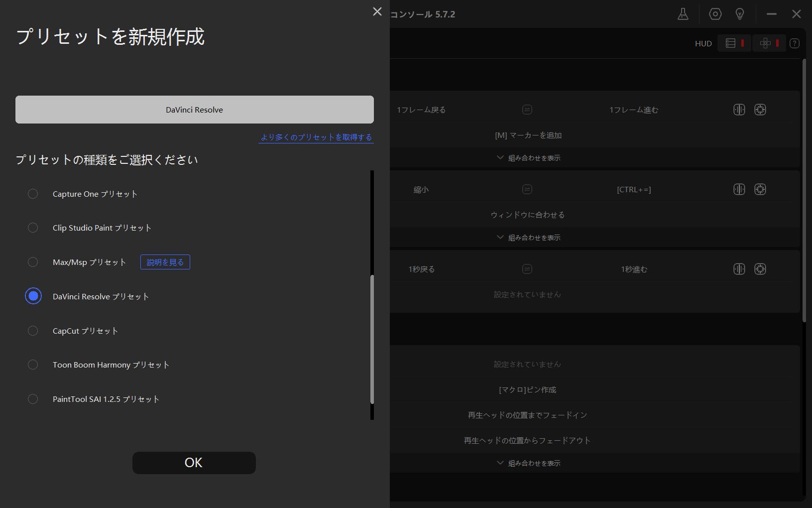Click 再生ヘッドの位置までフェードイン
812x508 pixels.
[x=528, y=415]
